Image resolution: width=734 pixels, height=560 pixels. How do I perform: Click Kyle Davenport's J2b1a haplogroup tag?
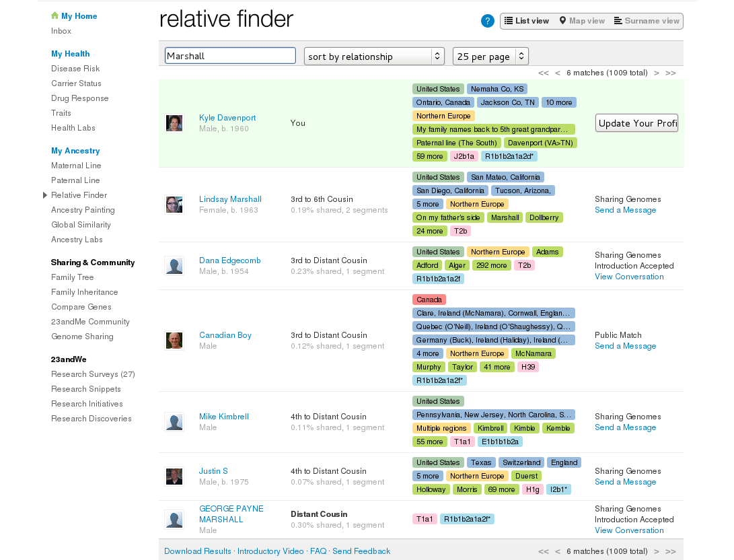pos(464,156)
